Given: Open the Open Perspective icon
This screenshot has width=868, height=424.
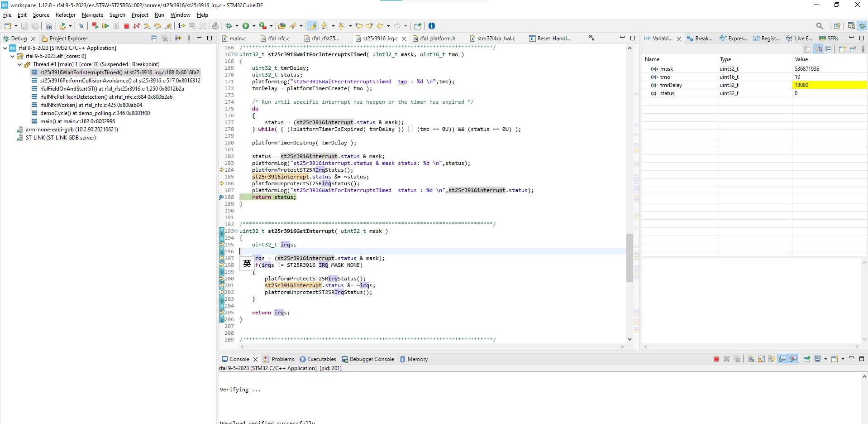Looking at the screenshot, I should pos(837,26).
